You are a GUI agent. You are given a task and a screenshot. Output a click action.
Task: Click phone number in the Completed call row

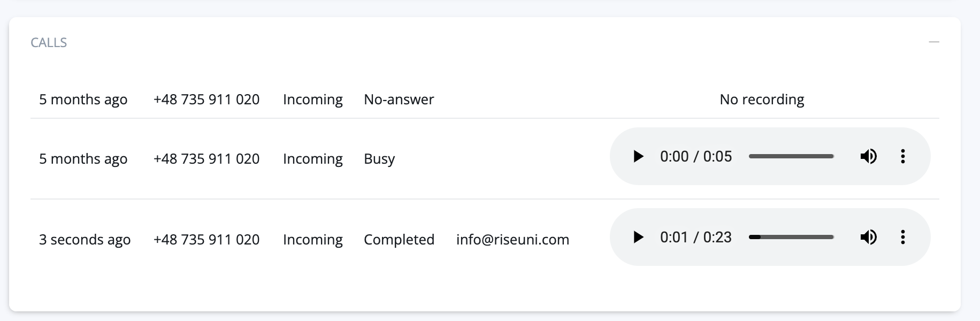(206, 240)
